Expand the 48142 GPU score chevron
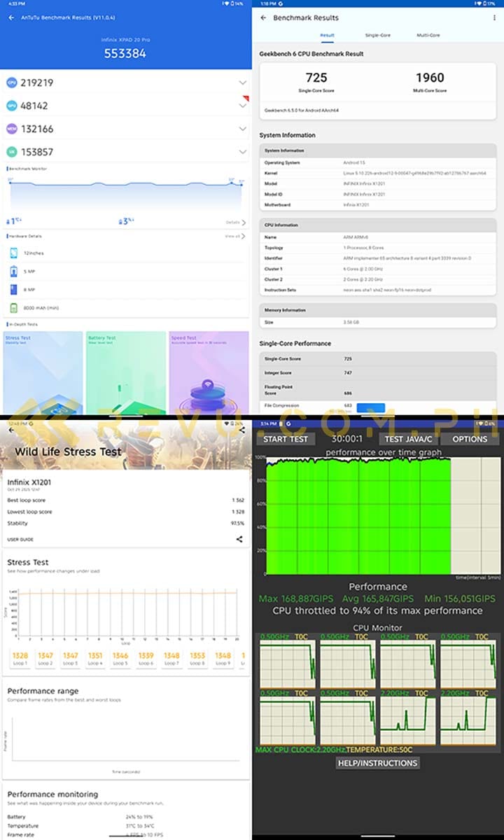 pyautogui.click(x=242, y=106)
